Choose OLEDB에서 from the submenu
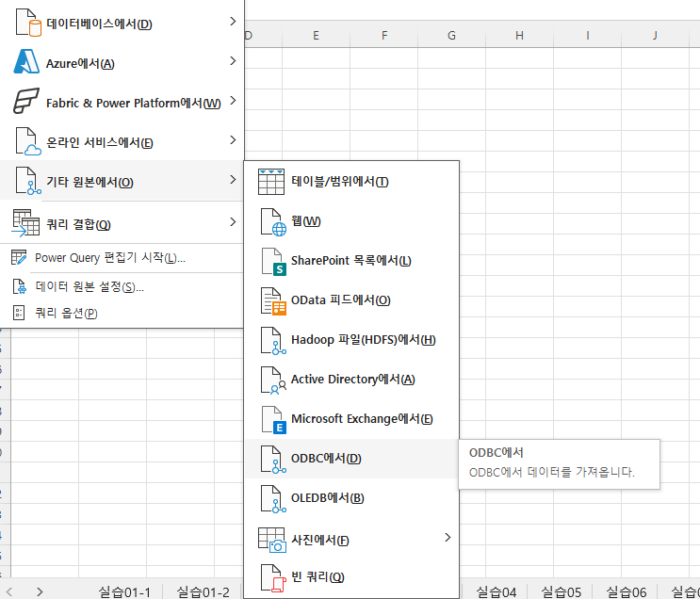700x599 pixels. pyautogui.click(x=328, y=498)
